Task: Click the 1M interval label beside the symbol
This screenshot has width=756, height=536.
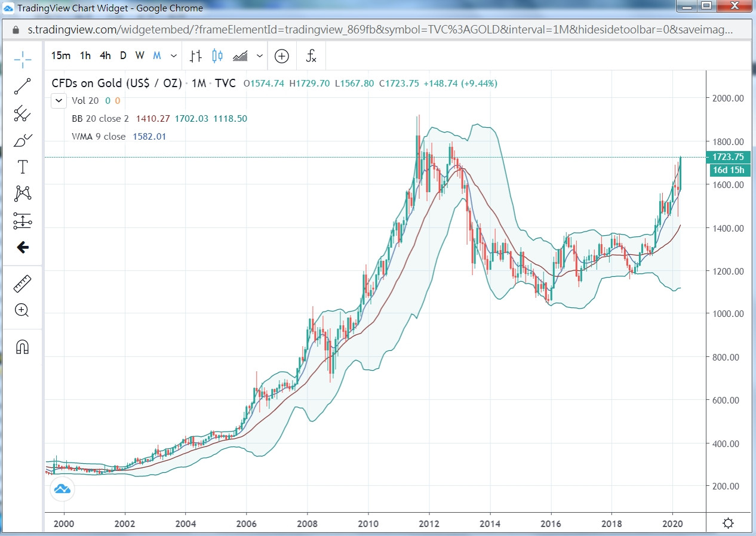Action: [199, 84]
